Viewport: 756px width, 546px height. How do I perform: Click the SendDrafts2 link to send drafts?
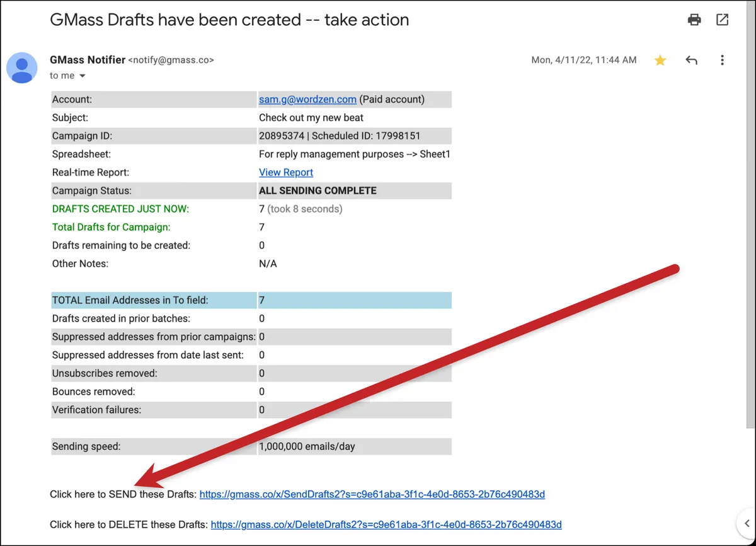372,495
